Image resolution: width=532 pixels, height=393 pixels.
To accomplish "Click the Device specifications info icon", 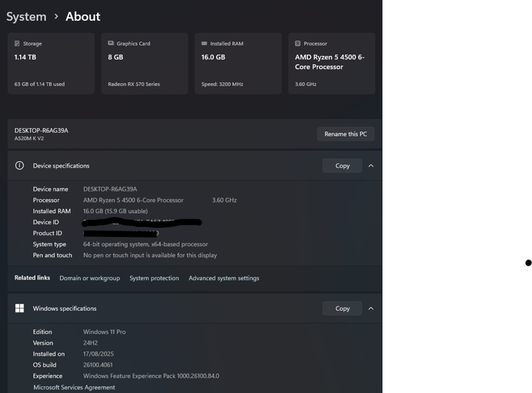I will (x=19, y=165).
